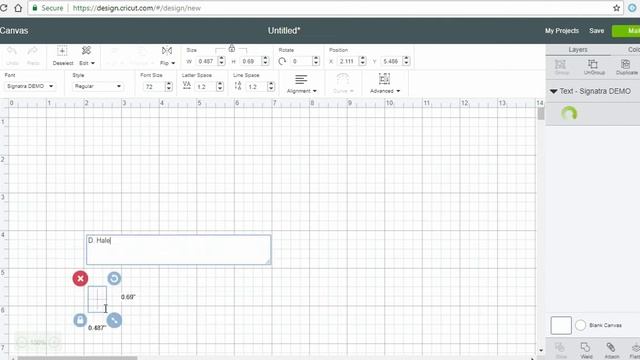640x360 pixels.
Task: Click the Rotate angle field
Action: [x=300, y=61]
